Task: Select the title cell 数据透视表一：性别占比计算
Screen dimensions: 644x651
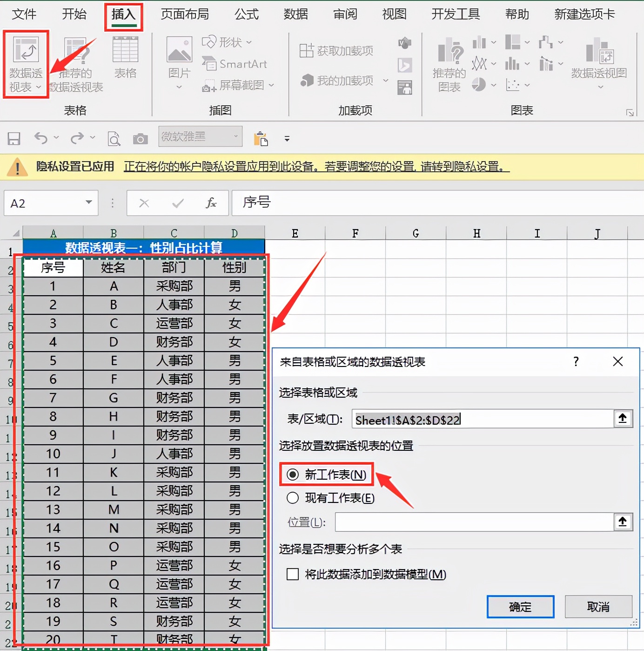Action: pos(144,247)
